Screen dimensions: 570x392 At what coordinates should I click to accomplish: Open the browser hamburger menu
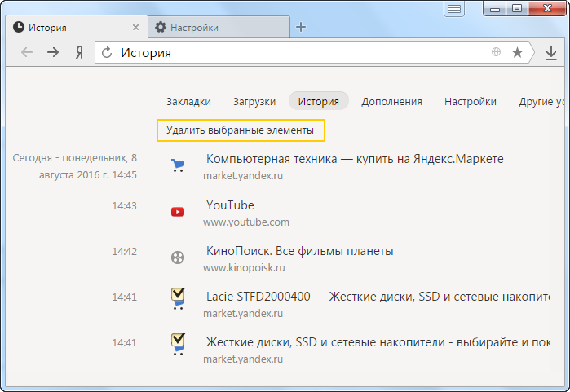454,9
